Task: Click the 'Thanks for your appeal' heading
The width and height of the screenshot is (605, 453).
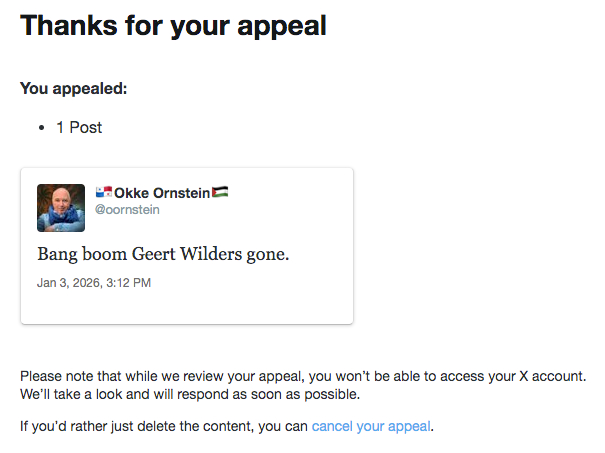Action: 173,26
